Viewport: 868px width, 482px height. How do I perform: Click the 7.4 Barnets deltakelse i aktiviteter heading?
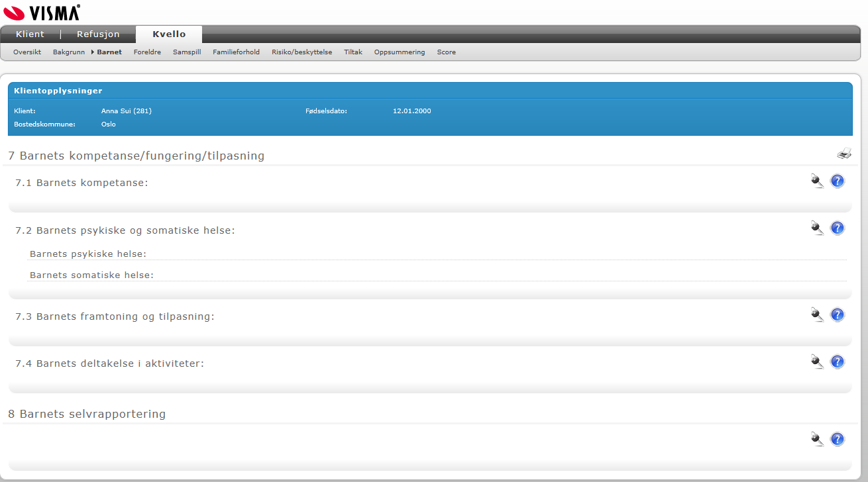pos(109,363)
